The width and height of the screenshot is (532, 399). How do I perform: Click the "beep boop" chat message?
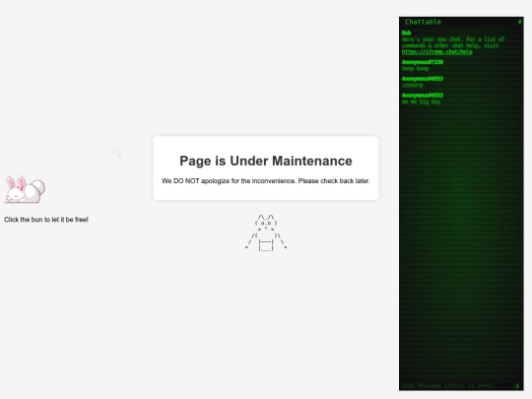416,69
